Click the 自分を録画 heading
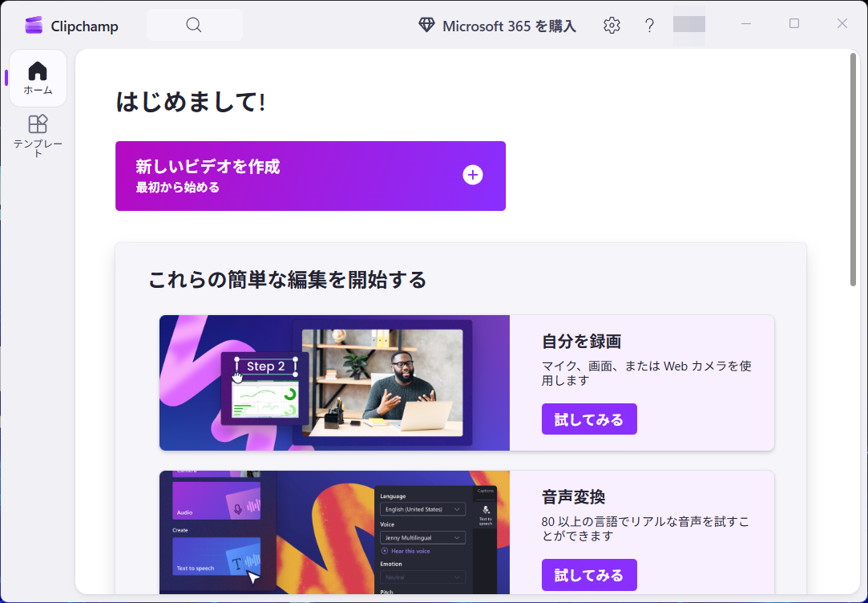 point(581,342)
